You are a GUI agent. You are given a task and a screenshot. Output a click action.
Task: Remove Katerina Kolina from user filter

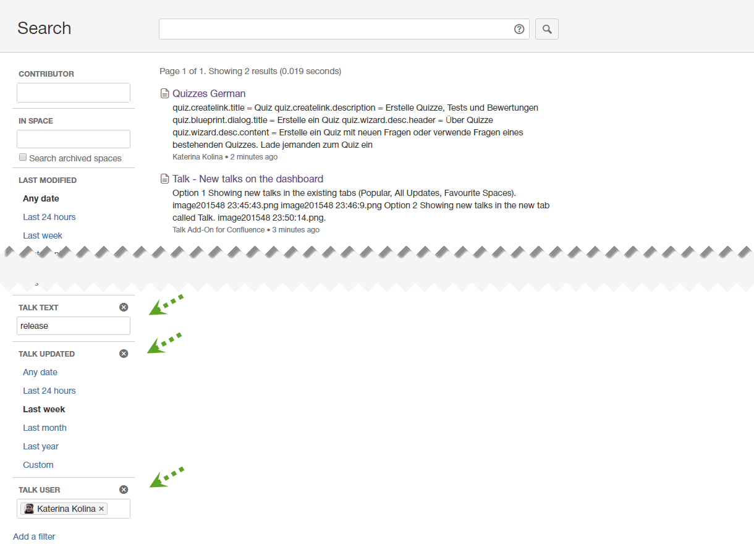point(102,509)
